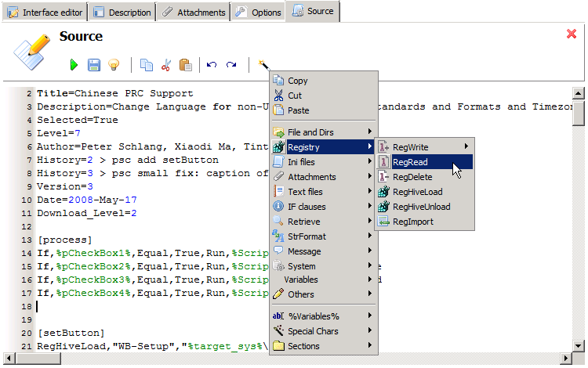
Task: Click the Save floppy disk icon
Action: [x=93, y=65]
